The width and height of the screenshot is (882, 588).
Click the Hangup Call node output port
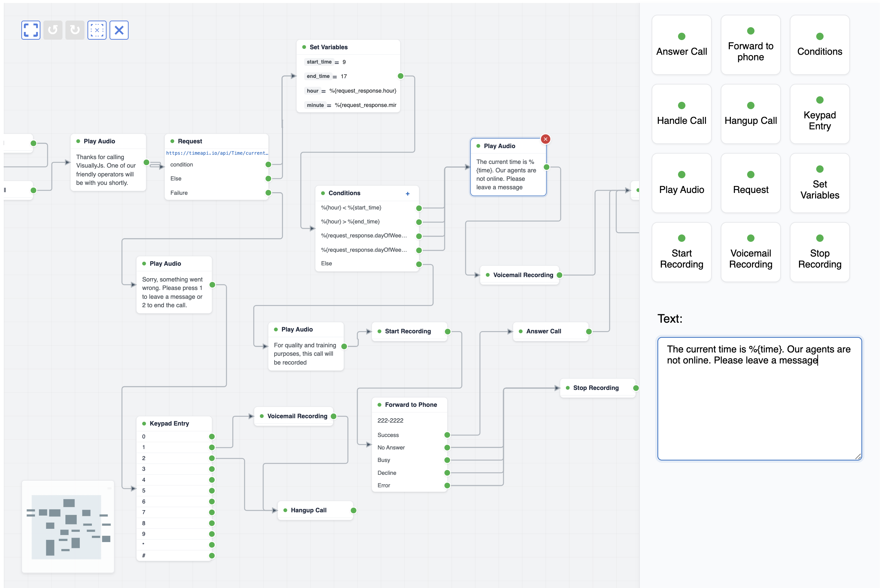pos(354,511)
